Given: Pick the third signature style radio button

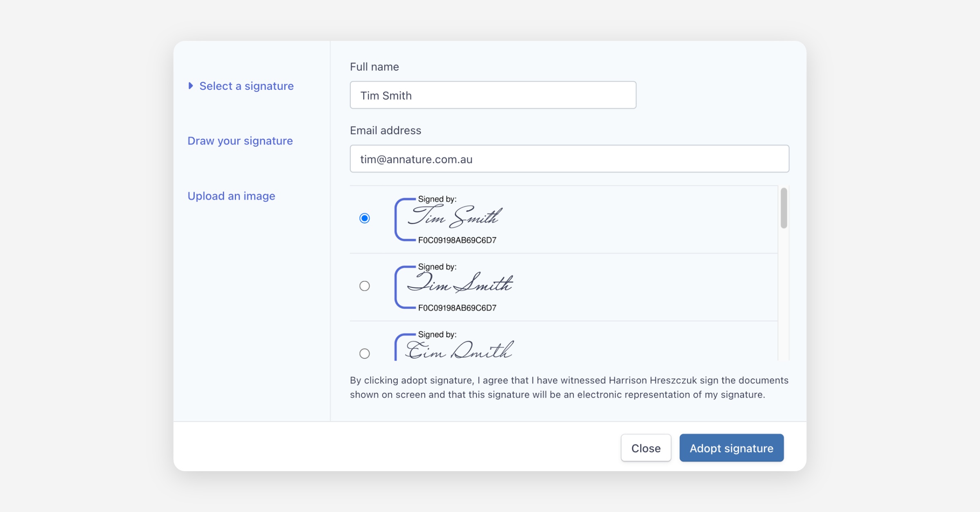Looking at the screenshot, I should tap(365, 353).
